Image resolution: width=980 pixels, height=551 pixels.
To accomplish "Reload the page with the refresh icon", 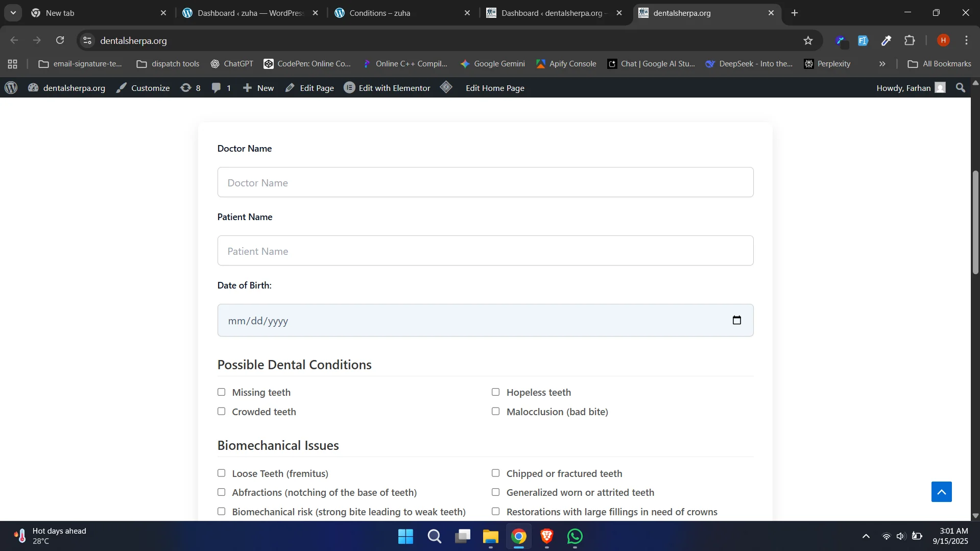I will pyautogui.click(x=60, y=40).
